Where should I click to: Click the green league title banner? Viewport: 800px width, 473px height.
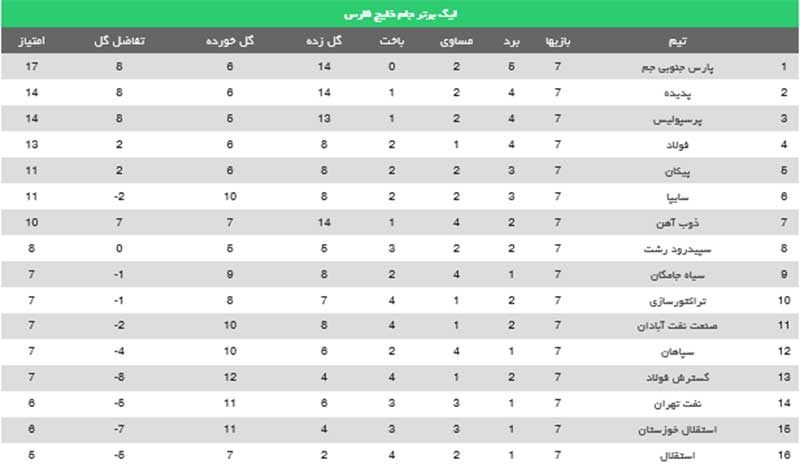coord(400,14)
